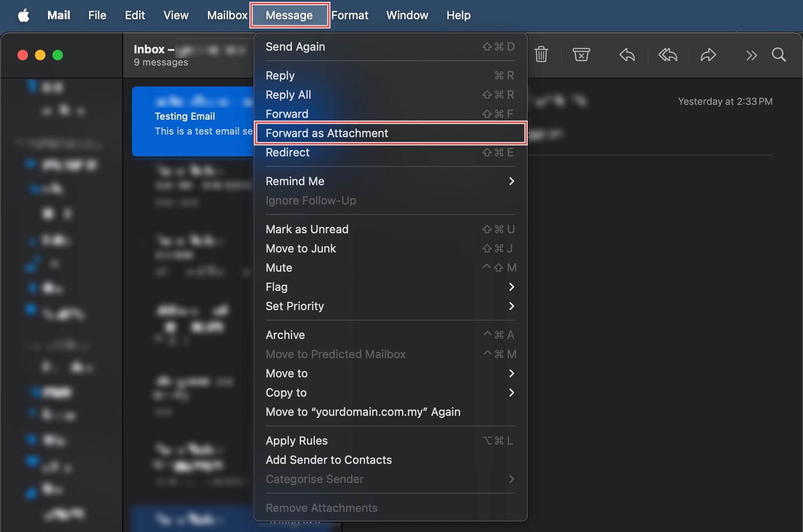Open the Apple menu
803x532 pixels.
coord(24,16)
